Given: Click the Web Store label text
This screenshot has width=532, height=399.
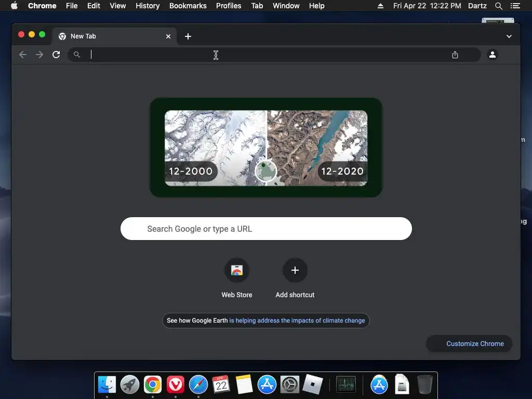Looking at the screenshot, I should coord(237,295).
